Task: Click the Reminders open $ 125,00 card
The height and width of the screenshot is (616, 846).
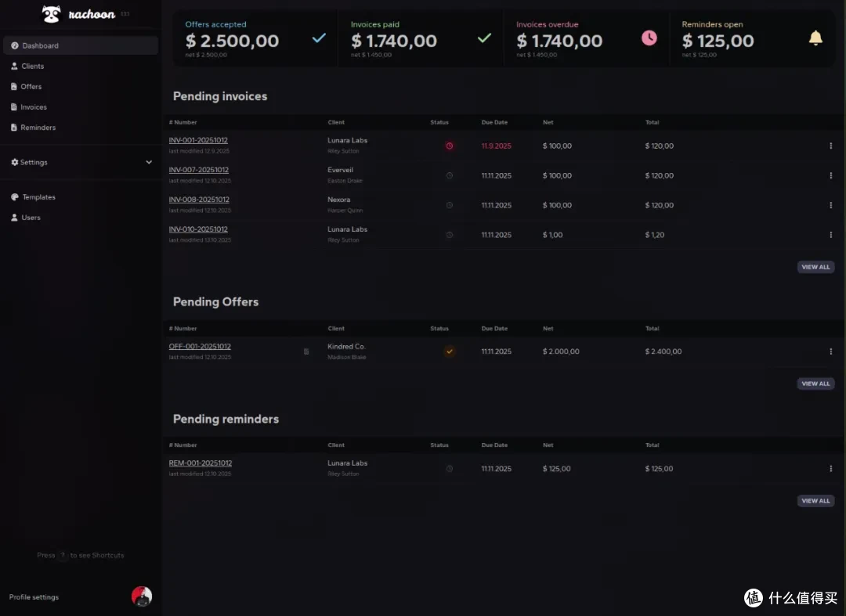Action: 752,39
